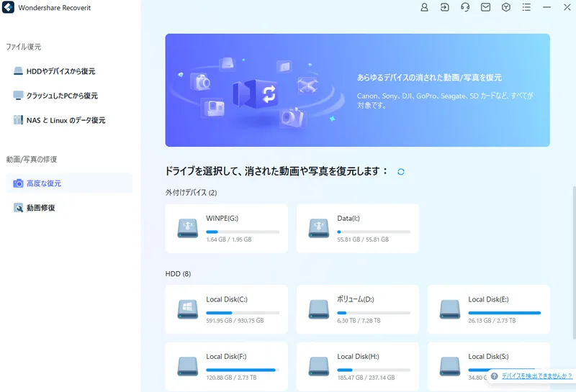This screenshot has width=576, height=392.
Task: Open the headset support icon
Action: (x=465, y=7)
